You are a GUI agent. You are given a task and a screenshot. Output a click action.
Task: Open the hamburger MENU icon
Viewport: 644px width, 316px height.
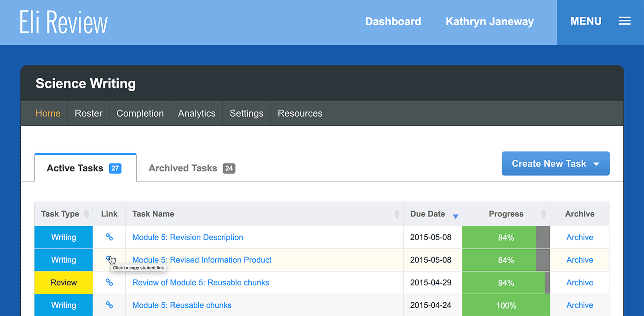(624, 21)
